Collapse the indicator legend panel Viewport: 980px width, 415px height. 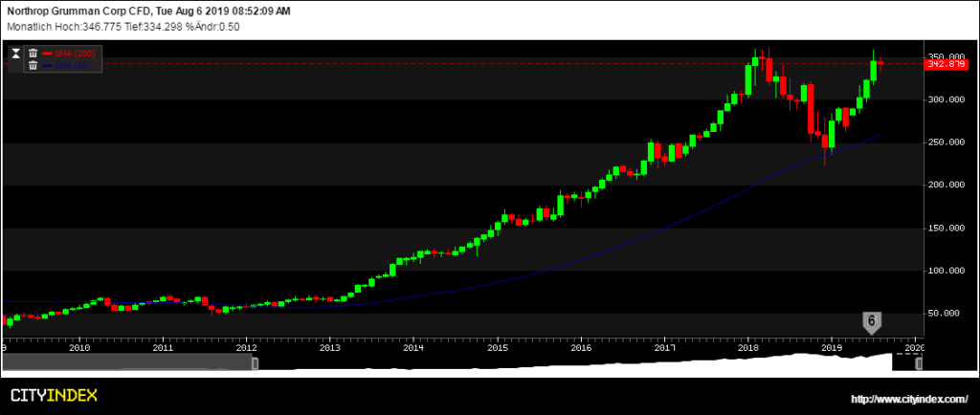(16, 53)
